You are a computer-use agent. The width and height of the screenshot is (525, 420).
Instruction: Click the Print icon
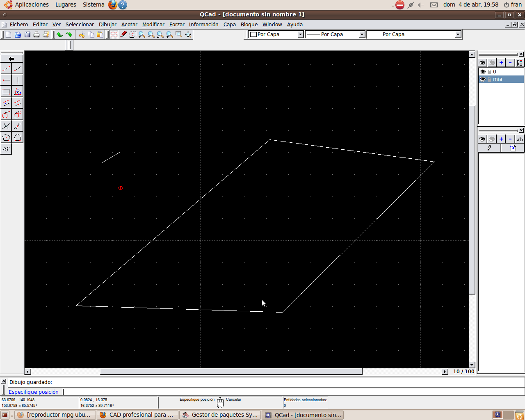(x=37, y=34)
